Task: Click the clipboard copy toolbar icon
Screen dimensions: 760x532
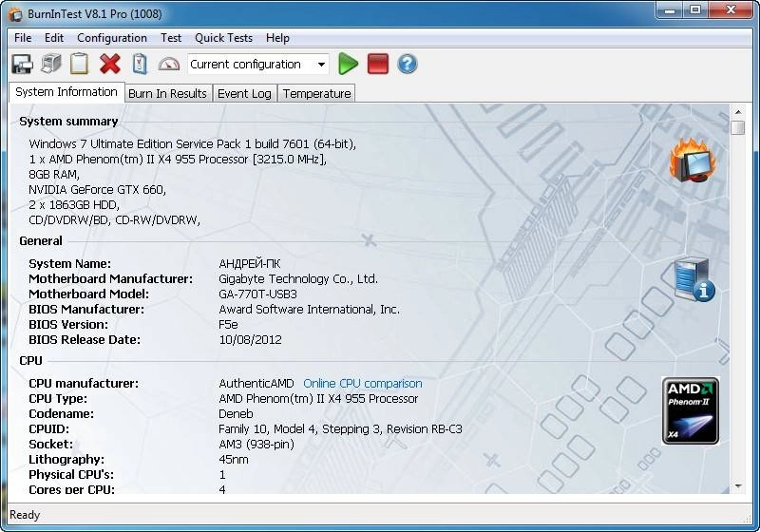Action: coord(80,64)
